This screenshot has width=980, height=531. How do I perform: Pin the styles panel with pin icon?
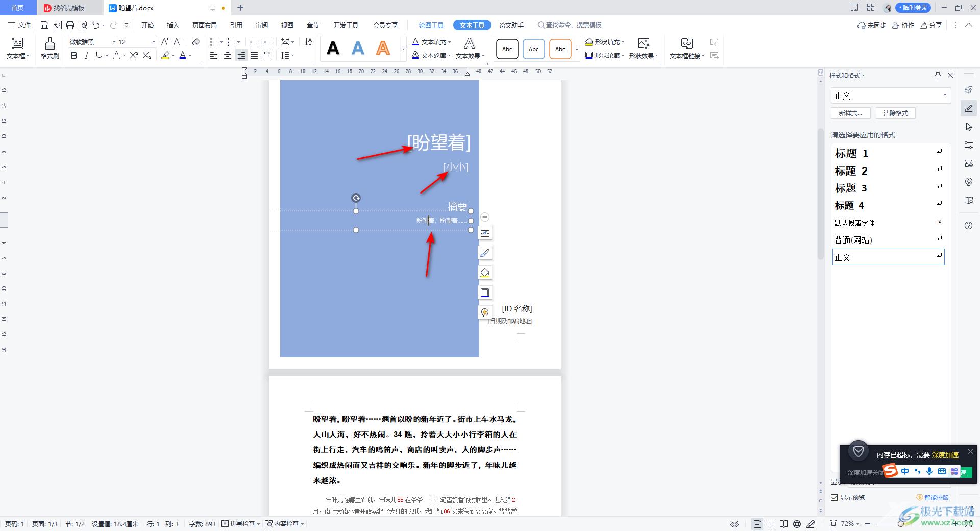tap(938, 75)
